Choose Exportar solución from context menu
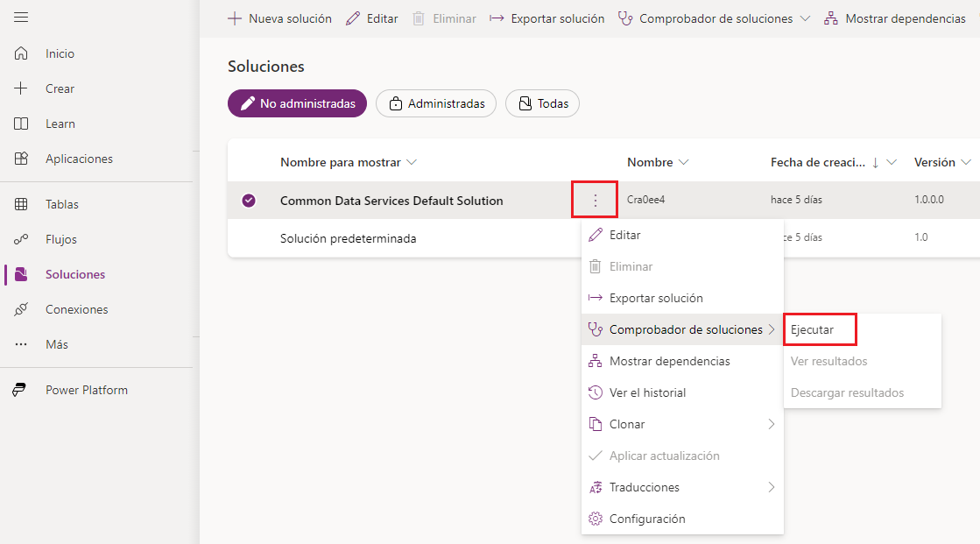The width and height of the screenshot is (980, 544). (x=655, y=298)
